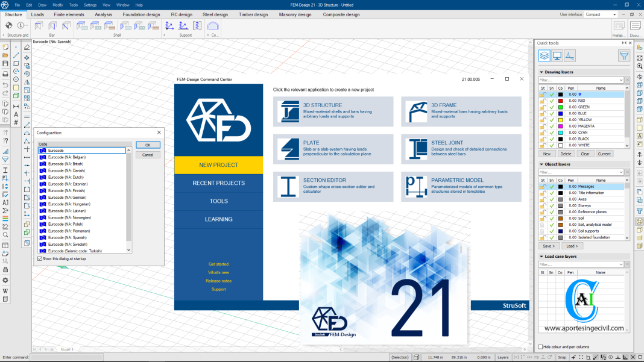Click the Steel Joint launcher icon
644x362 pixels.
[415, 148]
